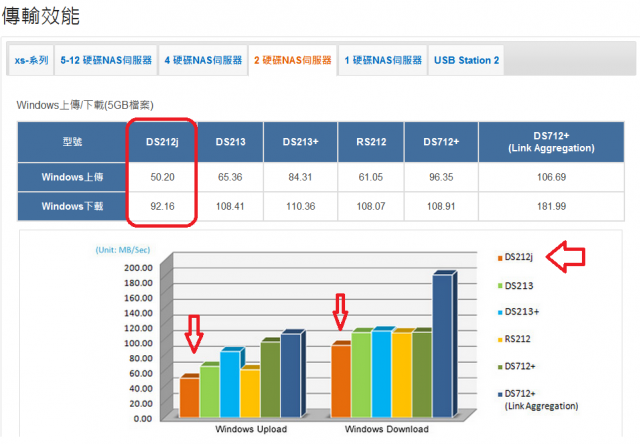Click the DS213 column header
Image resolution: width=640 pixels, height=444 pixels.
pos(231,142)
